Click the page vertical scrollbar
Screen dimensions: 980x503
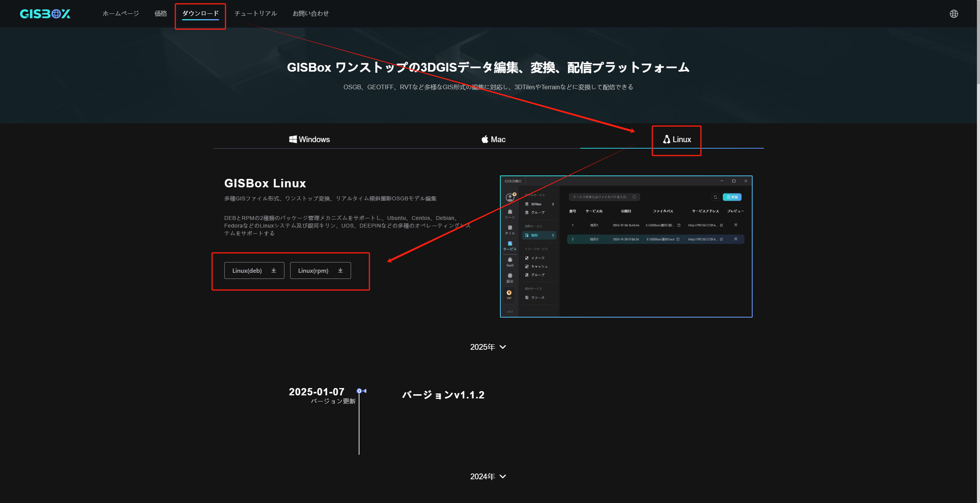978,42
